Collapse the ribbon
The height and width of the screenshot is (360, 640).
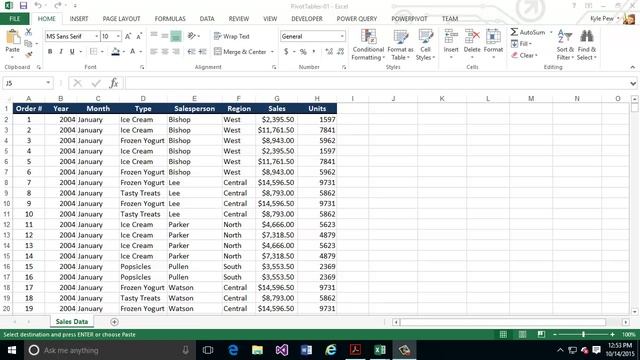(633, 67)
